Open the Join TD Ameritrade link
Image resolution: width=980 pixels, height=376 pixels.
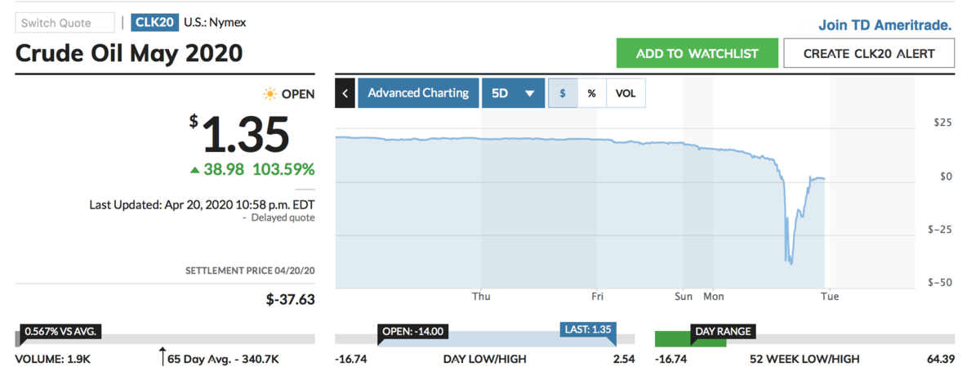[x=885, y=25]
